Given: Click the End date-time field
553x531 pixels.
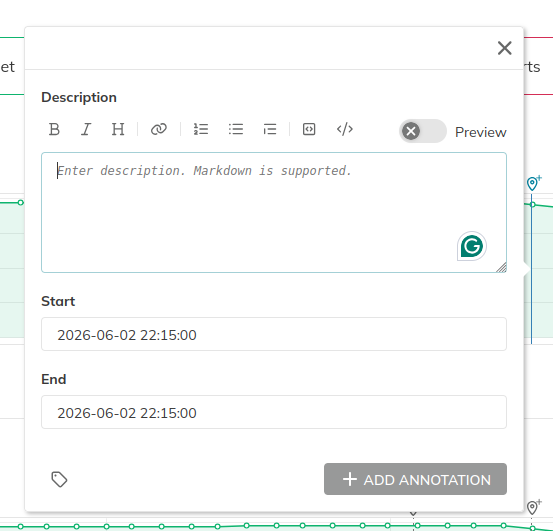Looking at the screenshot, I should point(274,412).
